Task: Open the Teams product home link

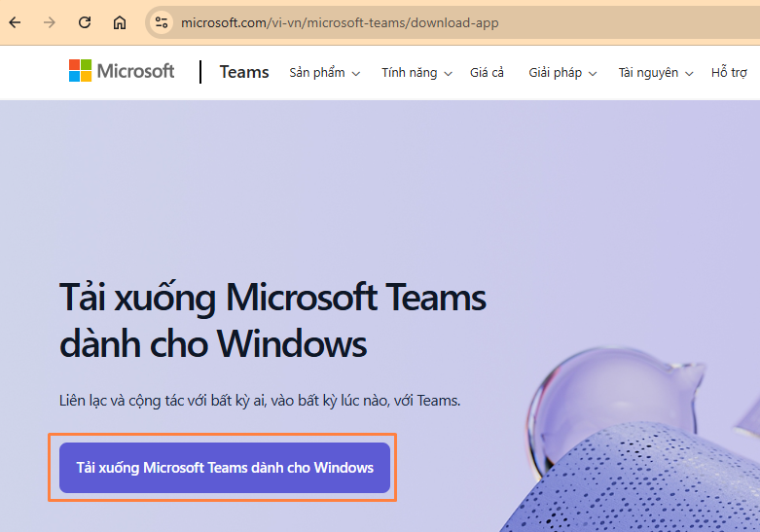Action: click(x=244, y=72)
